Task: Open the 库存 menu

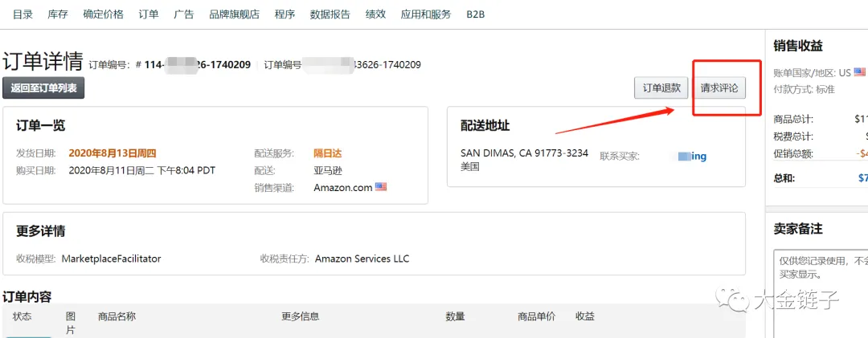Action: tap(58, 14)
